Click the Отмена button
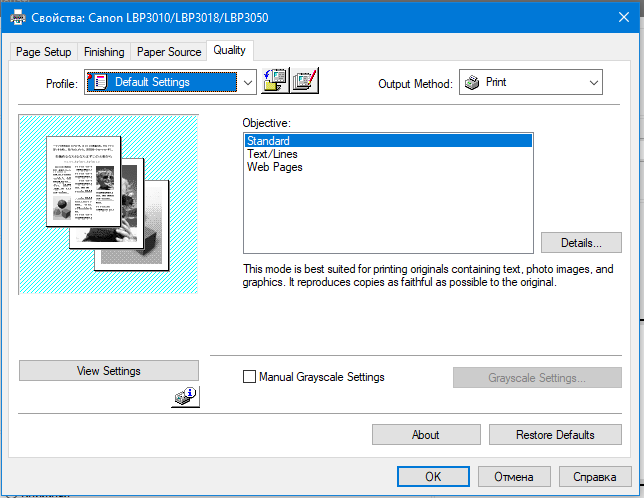Image resolution: width=644 pixels, height=498 pixels. 514,477
